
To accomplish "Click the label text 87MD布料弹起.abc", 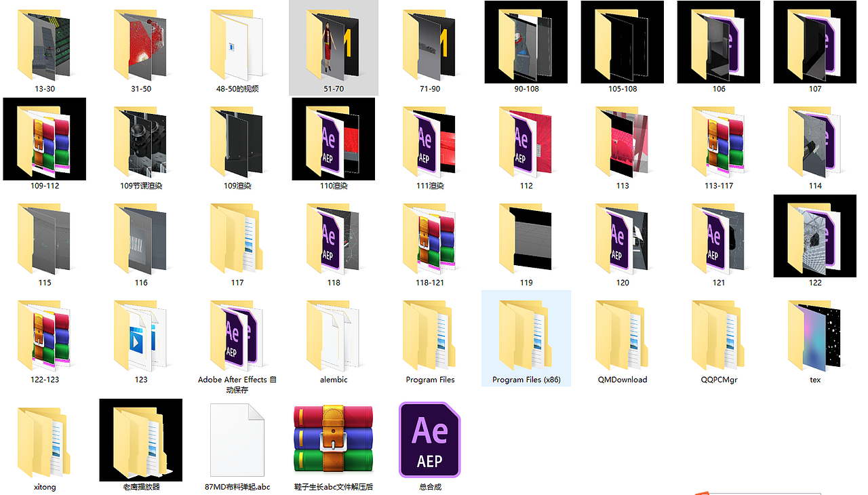I will pos(237,487).
